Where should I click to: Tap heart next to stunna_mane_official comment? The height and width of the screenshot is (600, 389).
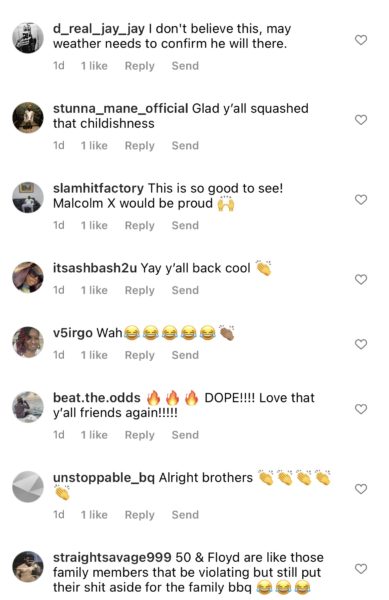361,120
